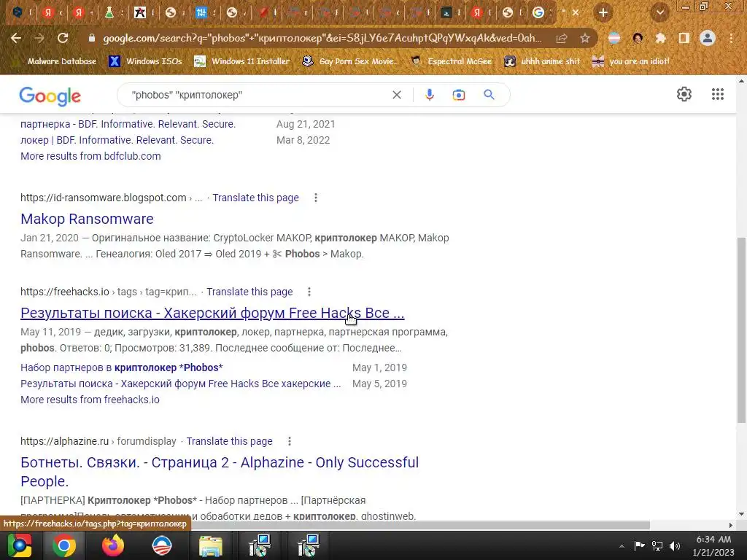This screenshot has height=560, width=747.
Task: Open Firefox from the taskbar
Action: click(113, 545)
